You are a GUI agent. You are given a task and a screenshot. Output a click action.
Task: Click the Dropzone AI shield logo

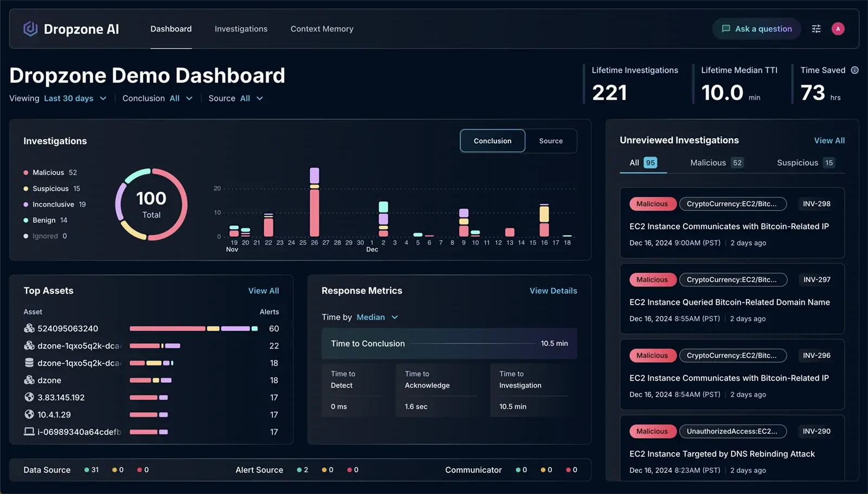click(30, 29)
